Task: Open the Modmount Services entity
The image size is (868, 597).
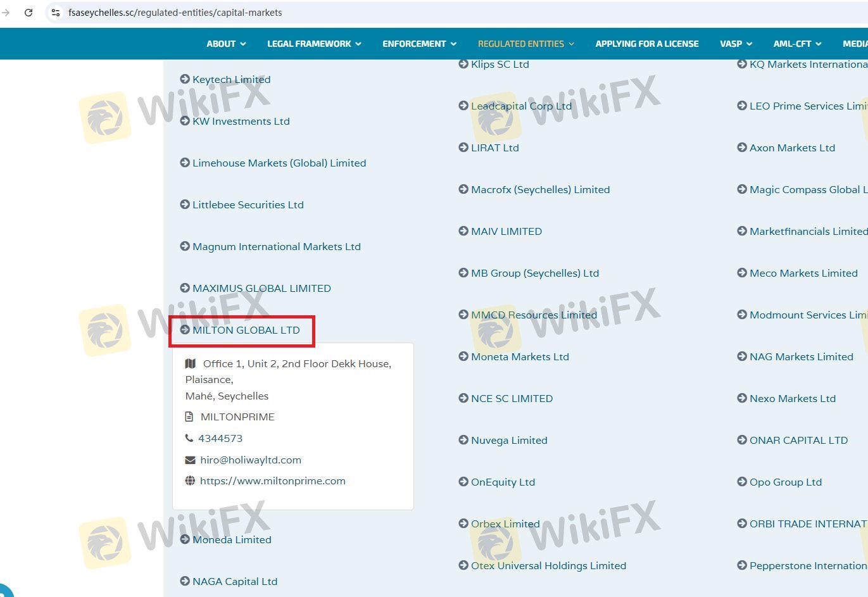Action: coord(808,315)
